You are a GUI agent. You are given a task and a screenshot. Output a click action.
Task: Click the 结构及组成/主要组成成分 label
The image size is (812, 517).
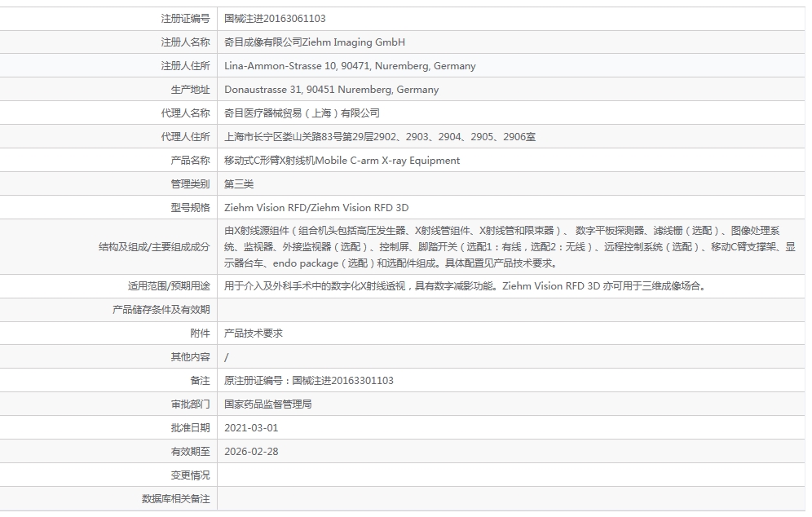pyautogui.click(x=154, y=247)
